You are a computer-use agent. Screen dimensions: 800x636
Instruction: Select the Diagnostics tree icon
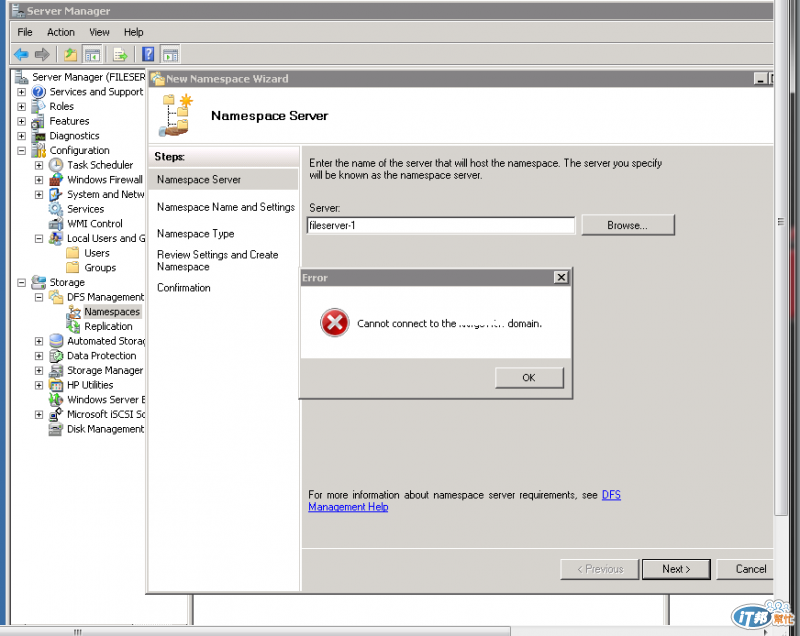(x=39, y=136)
